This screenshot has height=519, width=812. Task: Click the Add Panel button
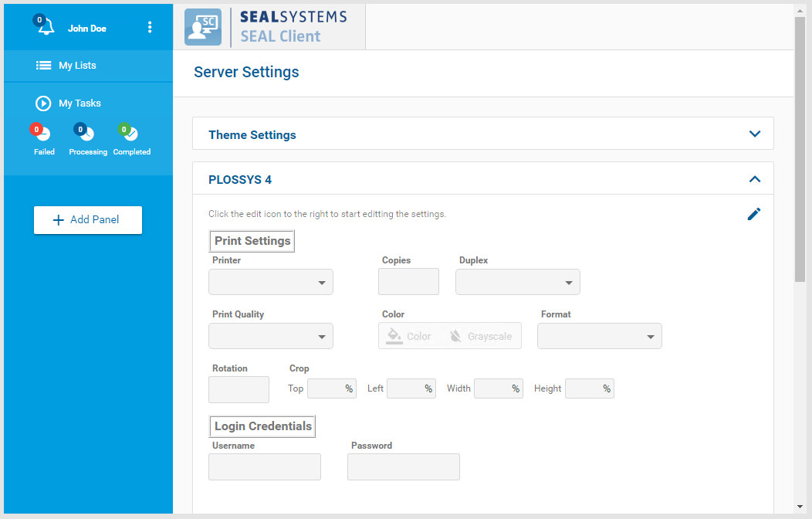(x=88, y=220)
